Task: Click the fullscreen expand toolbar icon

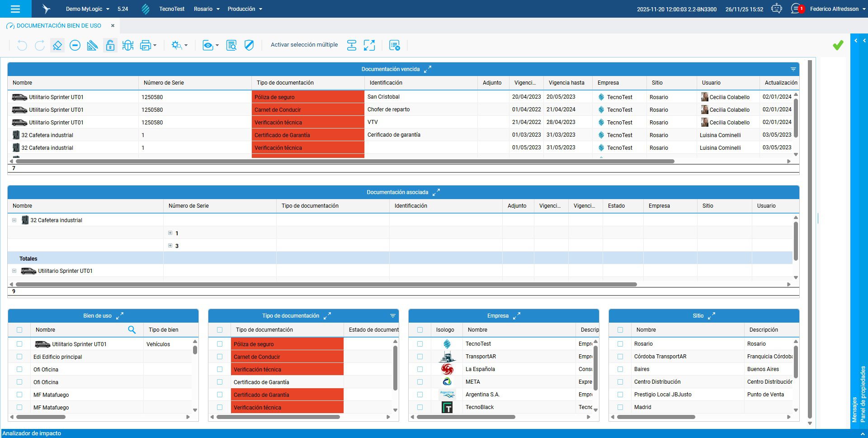Action: click(369, 45)
